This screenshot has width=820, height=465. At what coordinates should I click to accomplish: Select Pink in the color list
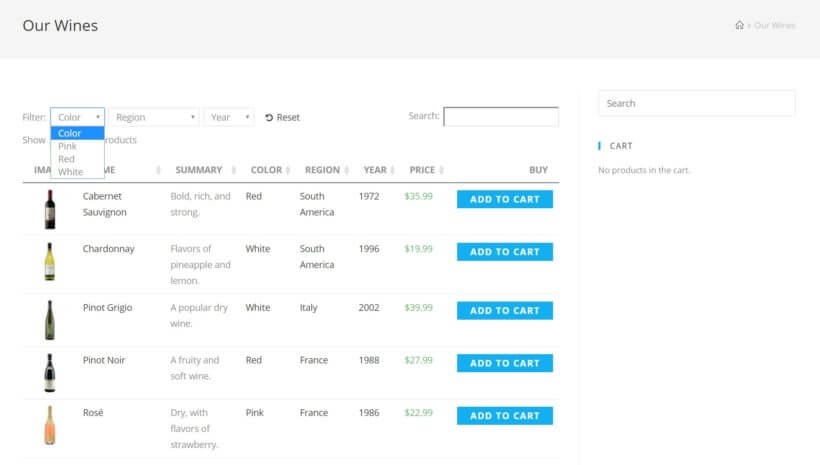click(x=77, y=146)
